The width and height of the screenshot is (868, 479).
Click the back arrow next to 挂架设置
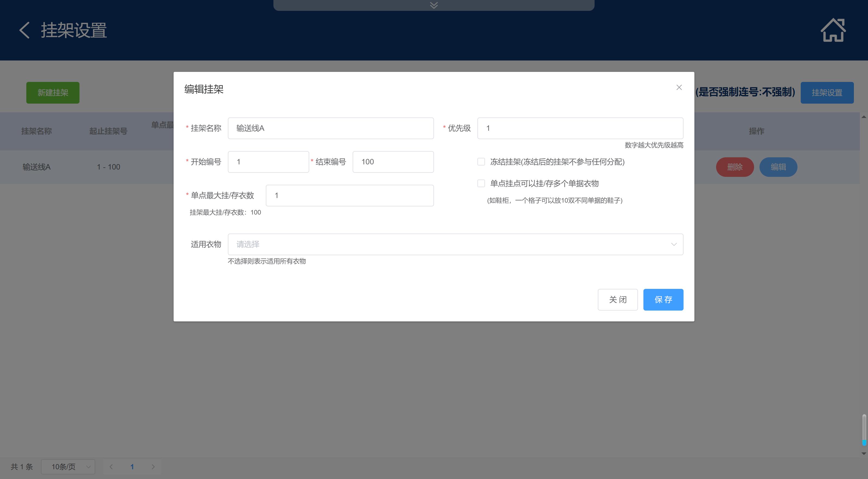coord(24,30)
